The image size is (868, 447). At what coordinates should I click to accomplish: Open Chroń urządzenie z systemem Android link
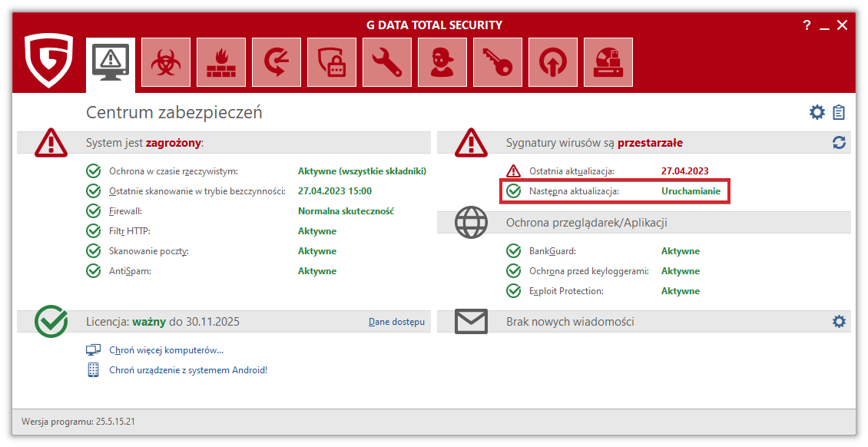188,370
